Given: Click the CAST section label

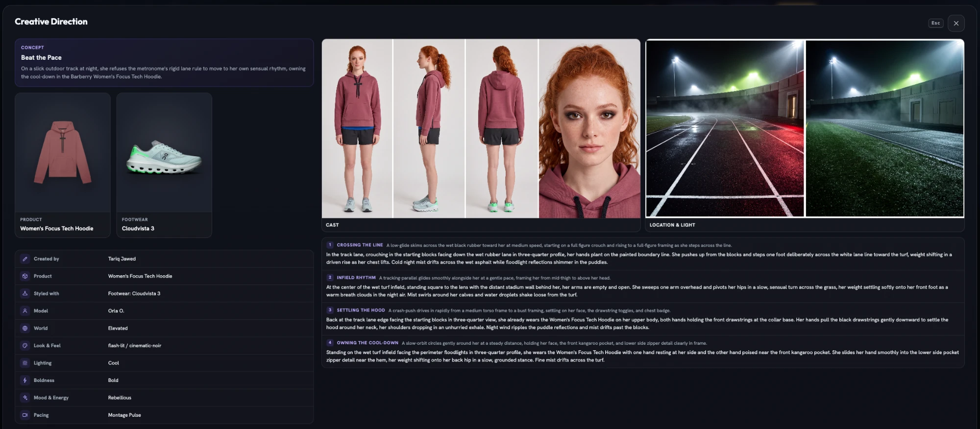Looking at the screenshot, I should [332, 225].
